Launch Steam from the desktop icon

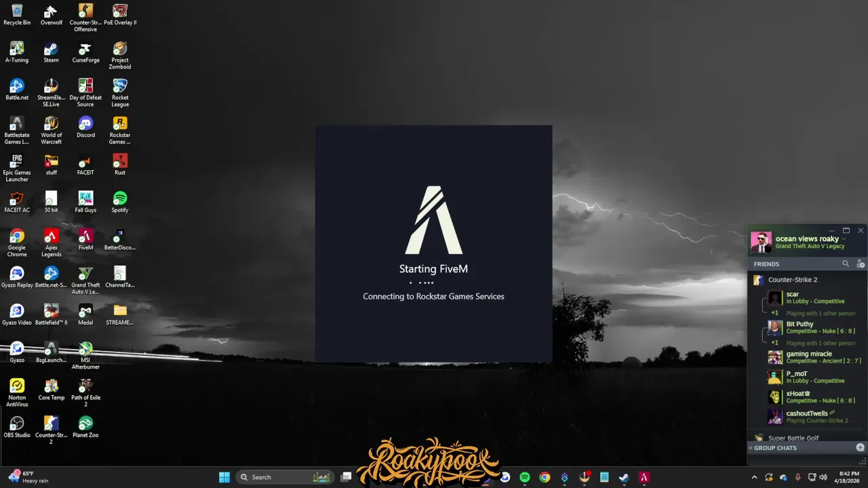pos(52,52)
